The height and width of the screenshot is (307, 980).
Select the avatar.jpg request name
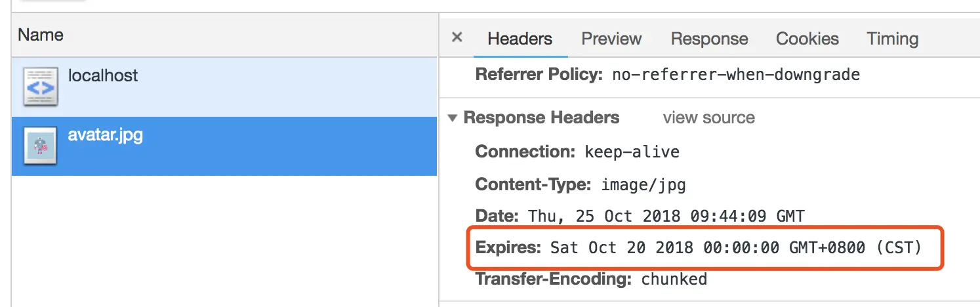pos(105,136)
